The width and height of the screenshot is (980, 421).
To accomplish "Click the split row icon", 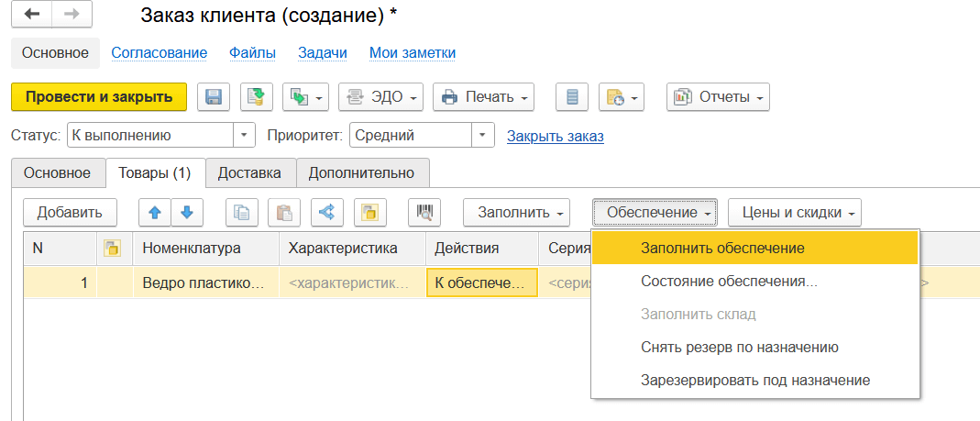I will coord(326,213).
